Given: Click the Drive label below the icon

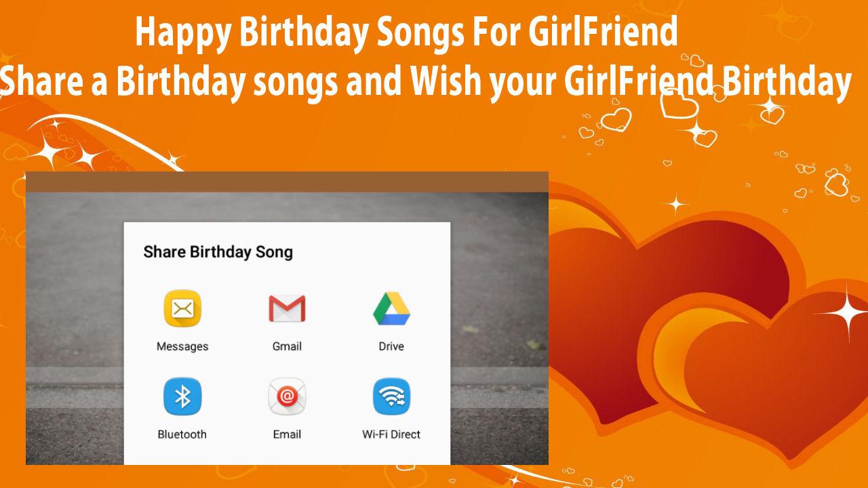Looking at the screenshot, I should click(391, 346).
